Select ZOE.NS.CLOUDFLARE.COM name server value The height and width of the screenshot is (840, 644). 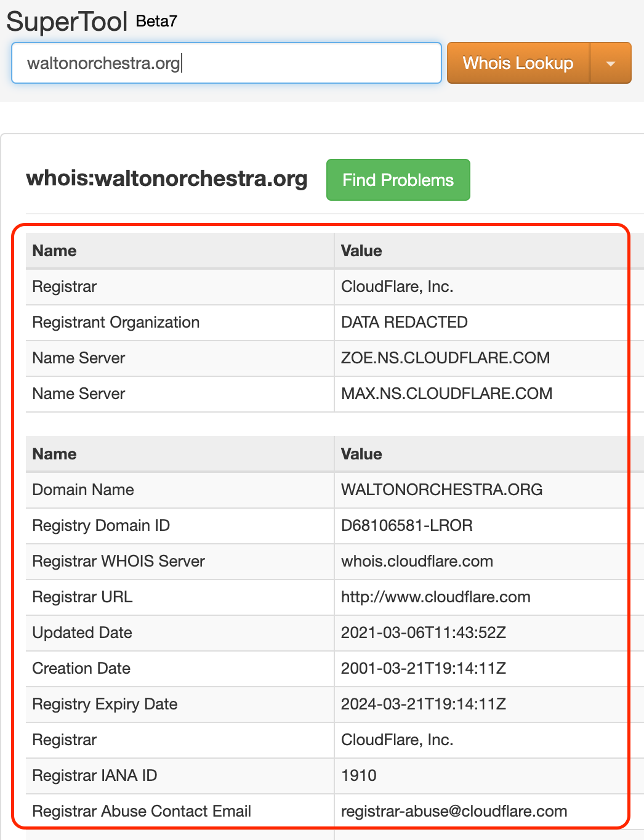point(445,358)
